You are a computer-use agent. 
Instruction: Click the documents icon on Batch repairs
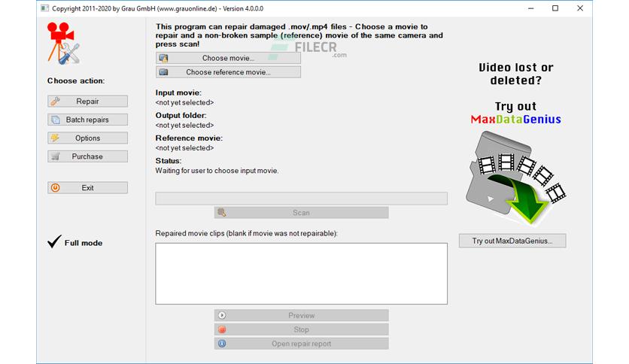pos(56,120)
